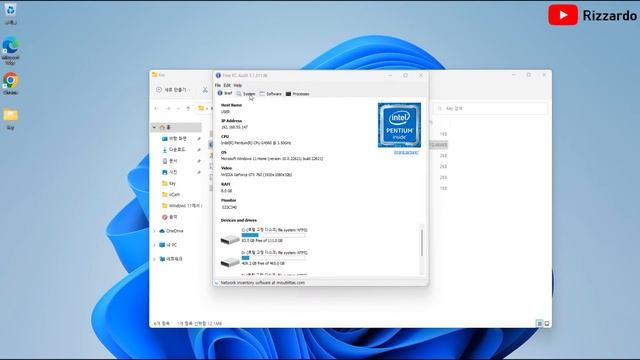Select the IP address value 192.168.55.147

tap(234, 127)
